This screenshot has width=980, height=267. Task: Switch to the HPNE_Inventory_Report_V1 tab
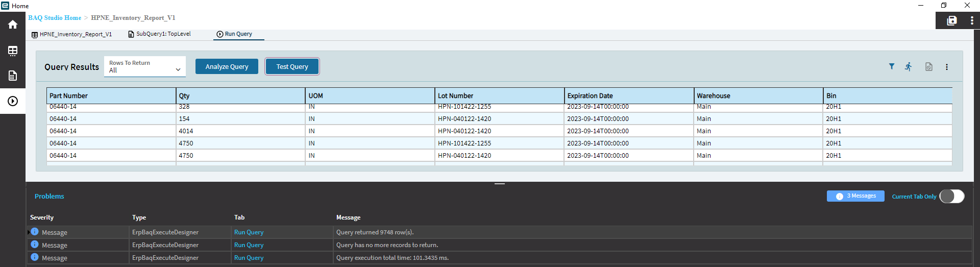[x=71, y=34]
